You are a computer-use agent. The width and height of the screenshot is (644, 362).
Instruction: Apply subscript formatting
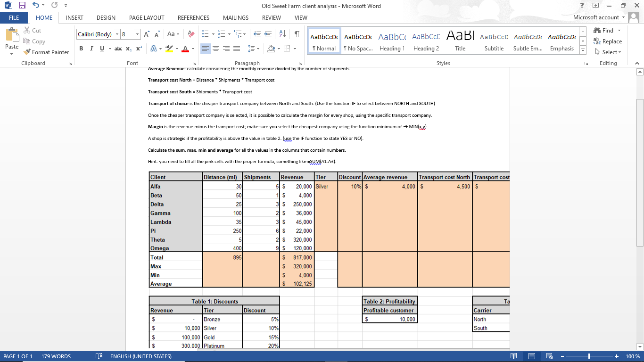point(127,49)
